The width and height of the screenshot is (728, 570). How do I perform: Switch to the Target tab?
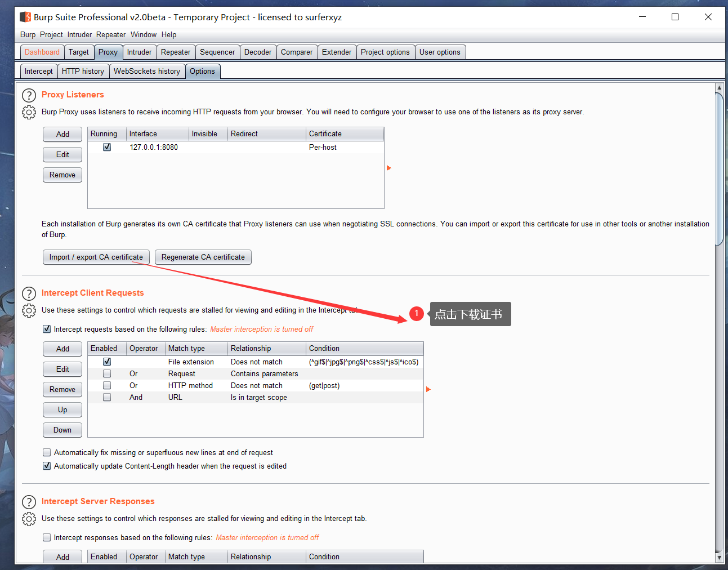coord(79,52)
